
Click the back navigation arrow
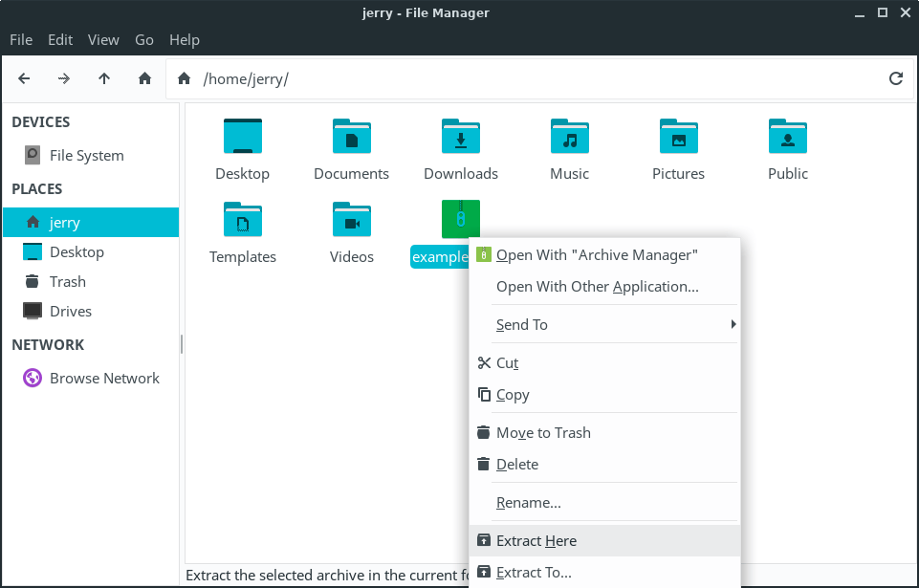coord(24,78)
